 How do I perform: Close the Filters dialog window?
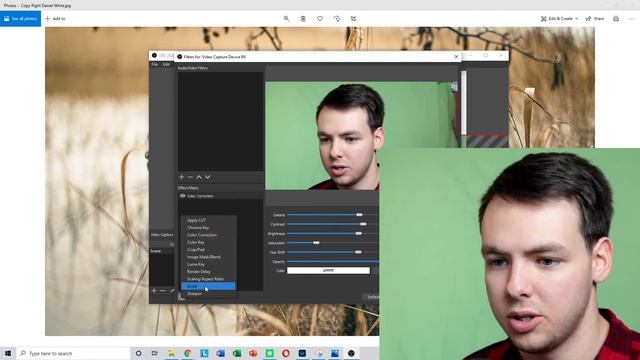click(x=456, y=57)
